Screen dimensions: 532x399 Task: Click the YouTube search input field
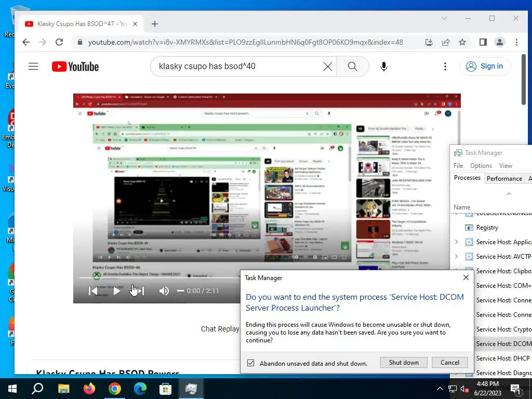click(x=240, y=66)
